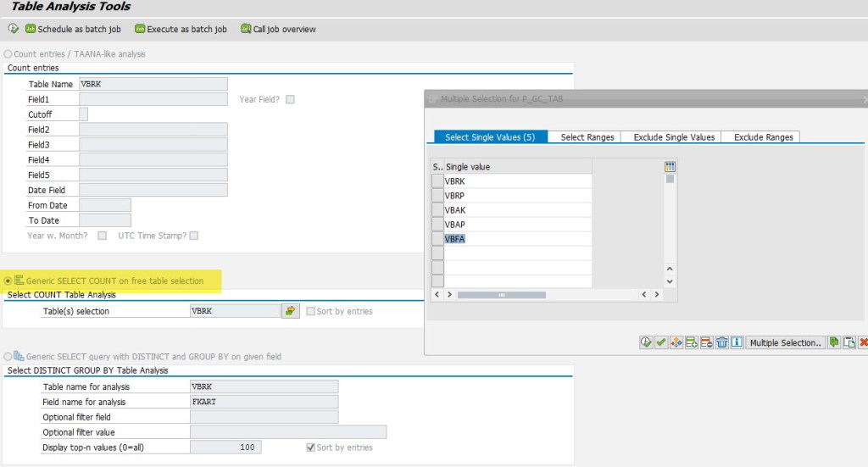
Task: Click Schedule as batch job
Action: (x=73, y=29)
